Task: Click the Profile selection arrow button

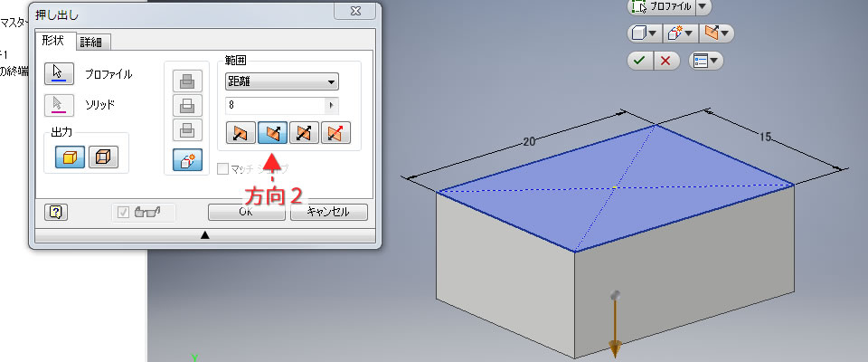Action: click(x=59, y=73)
